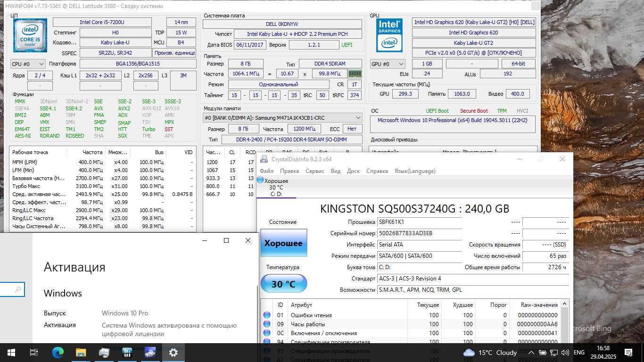644x362 pixels.
Task: Click the Intel HD Graphics 620 name field
Action: (474, 33)
